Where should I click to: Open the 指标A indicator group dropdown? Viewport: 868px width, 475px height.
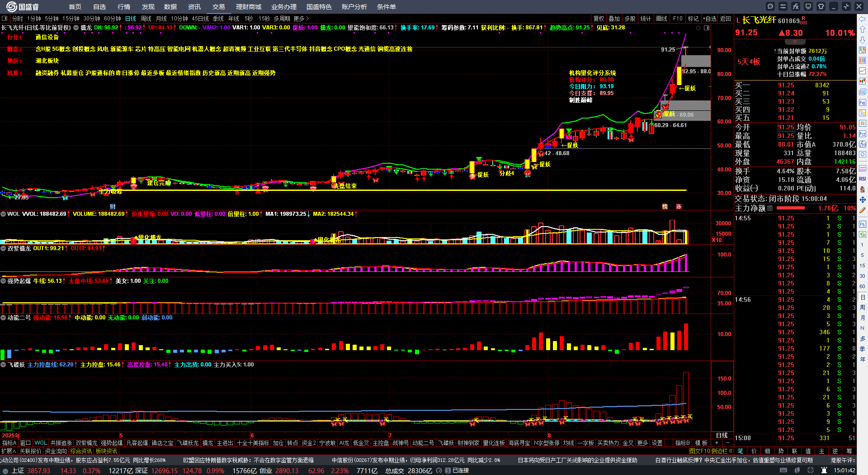tap(9, 443)
